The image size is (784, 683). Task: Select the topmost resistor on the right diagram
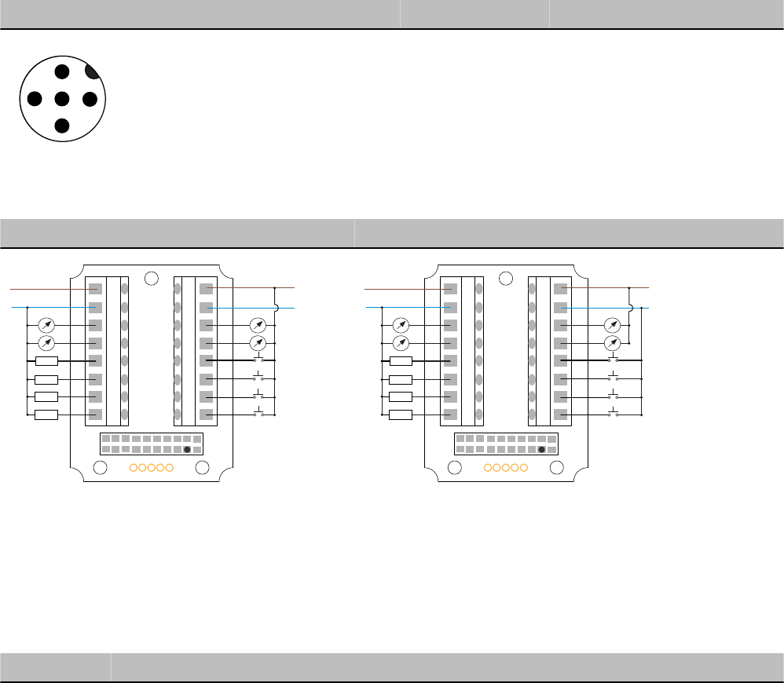coord(401,361)
